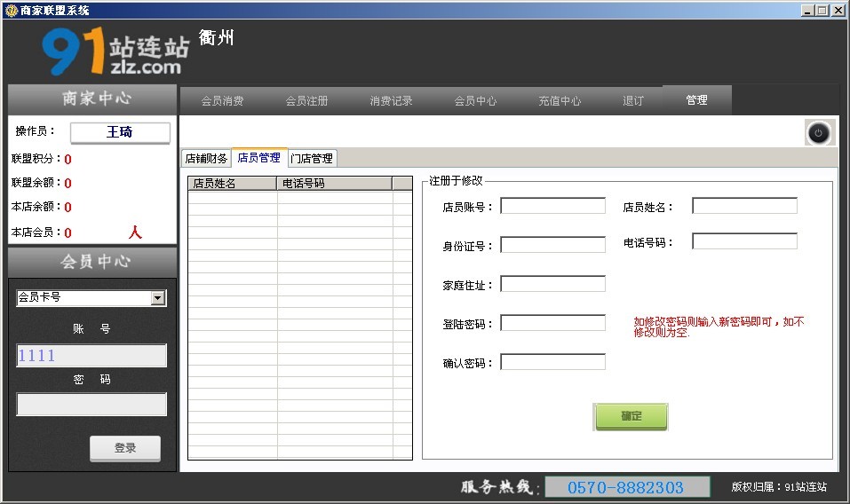Image resolution: width=850 pixels, height=504 pixels.
Task: Select the 充值中心 tab
Action: coord(560,101)
